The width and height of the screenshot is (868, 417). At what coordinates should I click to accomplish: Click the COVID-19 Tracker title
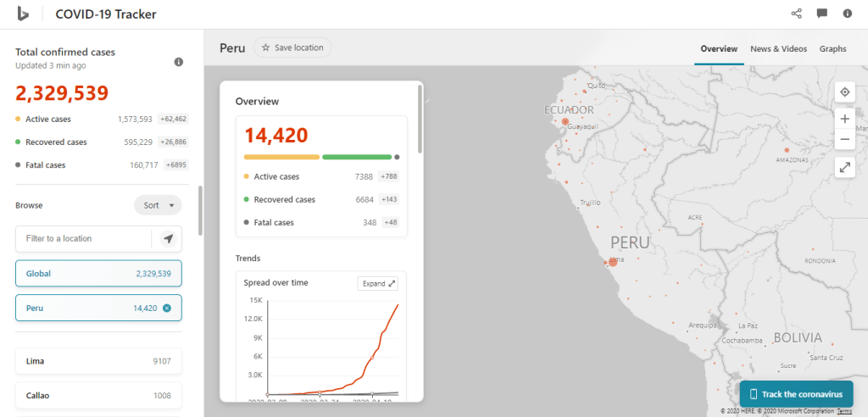[106, 14]
